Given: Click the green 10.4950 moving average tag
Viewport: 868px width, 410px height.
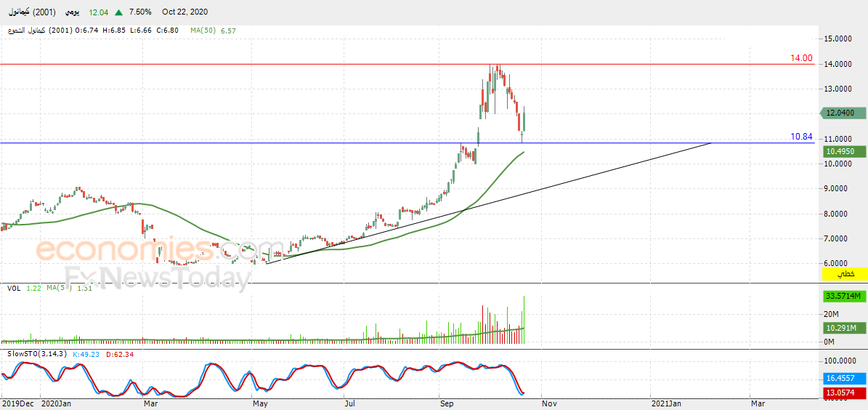Looking at the screenshot, I should tap(844, 151).
